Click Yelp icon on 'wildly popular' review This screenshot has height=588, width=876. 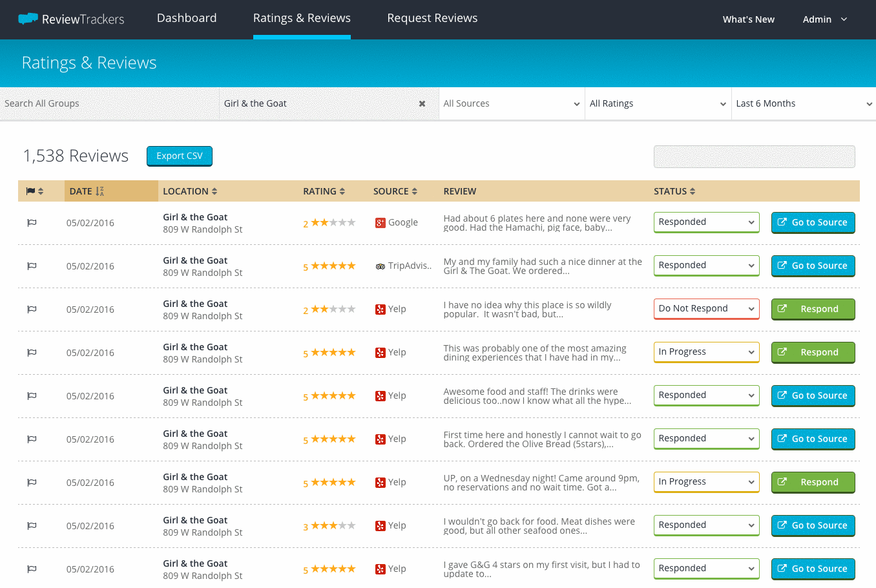pyautogui.click(x=381, y=310)
